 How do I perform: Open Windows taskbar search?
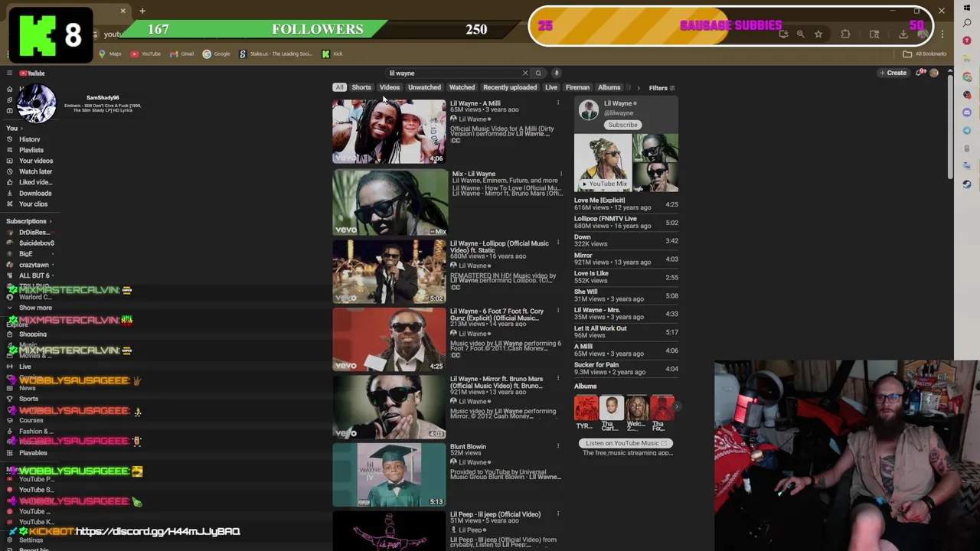pyautogui.click(x=967, y=24)
